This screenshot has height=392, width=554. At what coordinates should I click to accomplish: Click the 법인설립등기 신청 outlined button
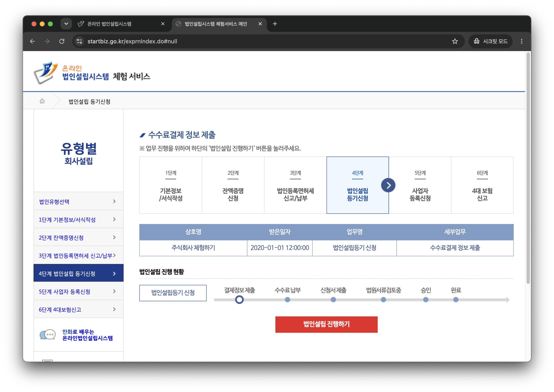(173, 293)
